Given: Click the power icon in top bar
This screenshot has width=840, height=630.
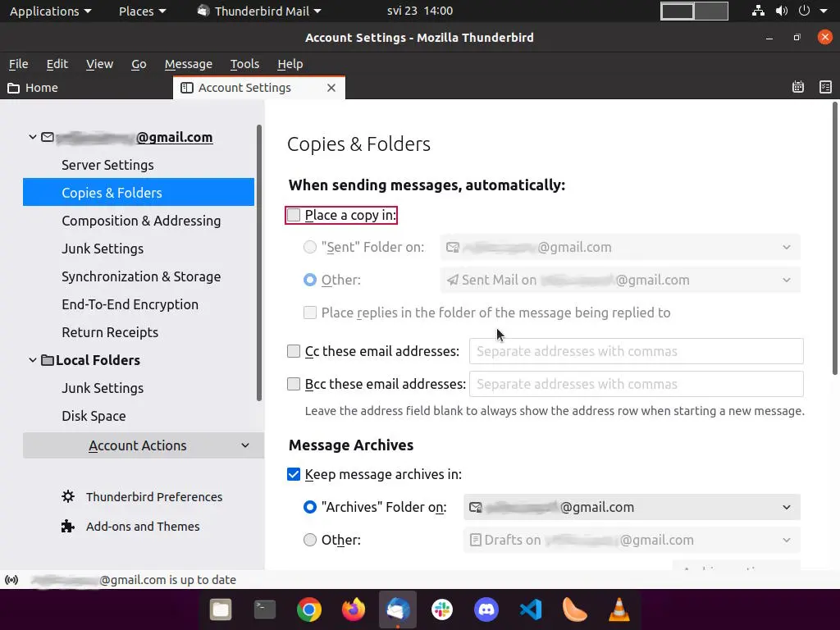Looking at the screenshot, I should [804, 11].
